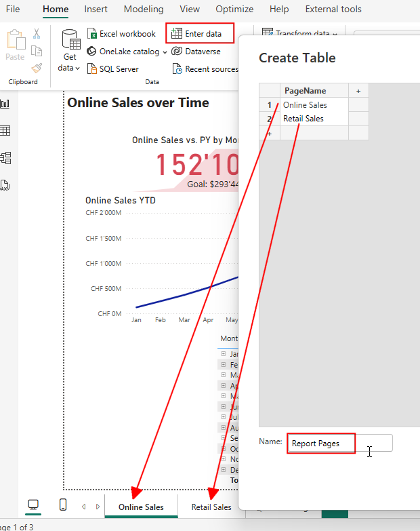Switch to Table view icon
The image size is (420, 531).
[5, 131]
